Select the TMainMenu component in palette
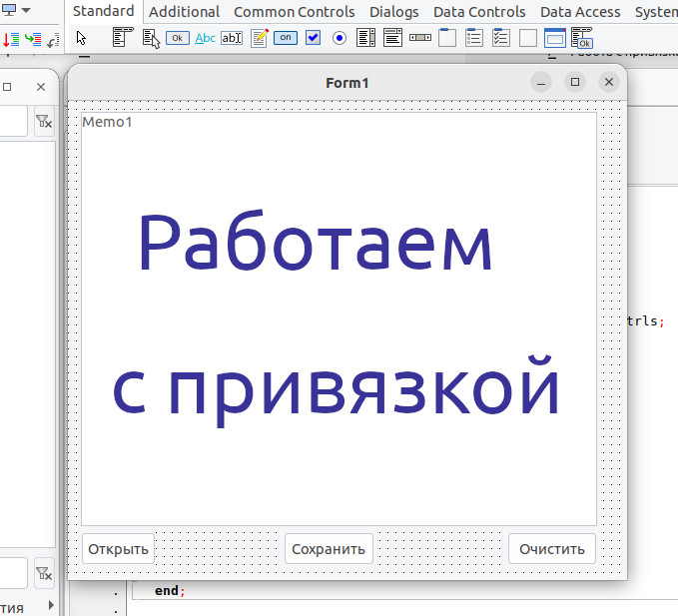Screen dimensions: 678x616 click(123, 38)
